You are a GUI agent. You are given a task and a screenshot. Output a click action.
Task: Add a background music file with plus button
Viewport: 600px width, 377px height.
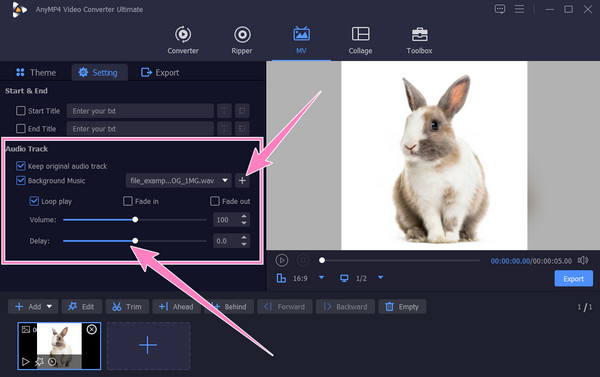242,180
